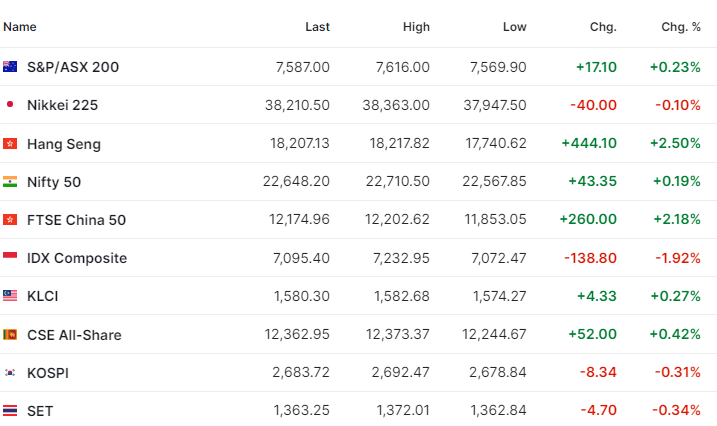Click the Nikkei 225 change -40.00

point(594,105)
